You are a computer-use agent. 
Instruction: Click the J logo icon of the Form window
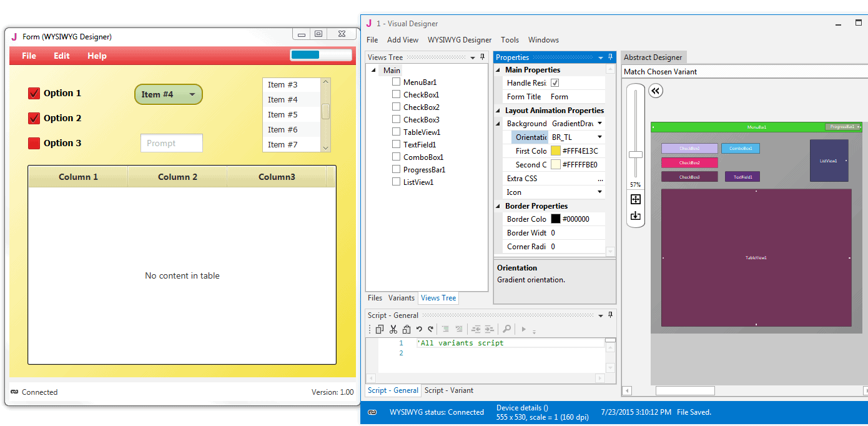click(14, 37)
